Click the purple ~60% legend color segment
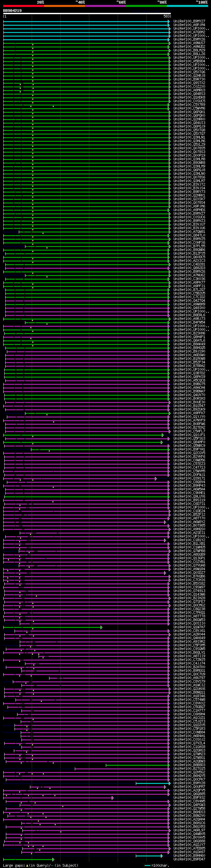The image size is (211, 868). [x=105, y=6]
